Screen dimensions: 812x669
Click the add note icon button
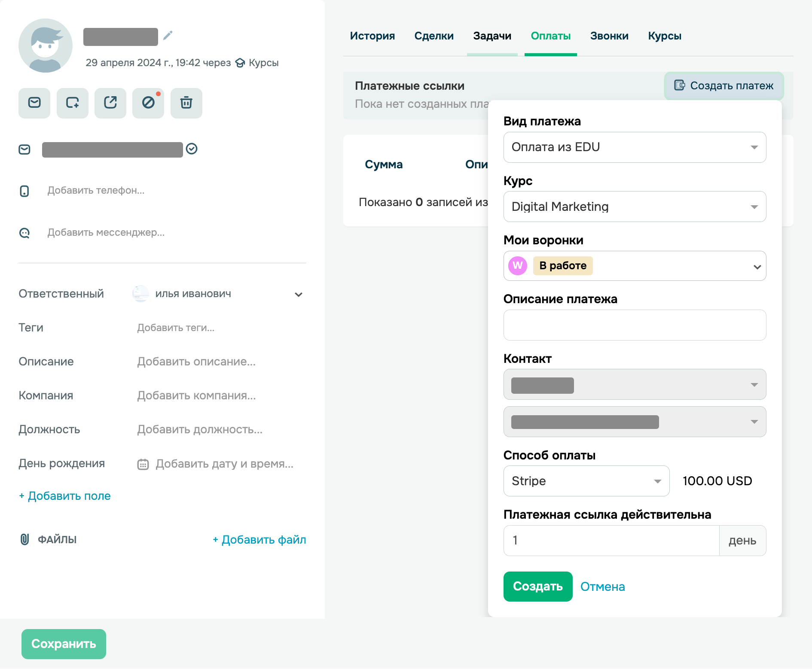[x=72, y=103]
